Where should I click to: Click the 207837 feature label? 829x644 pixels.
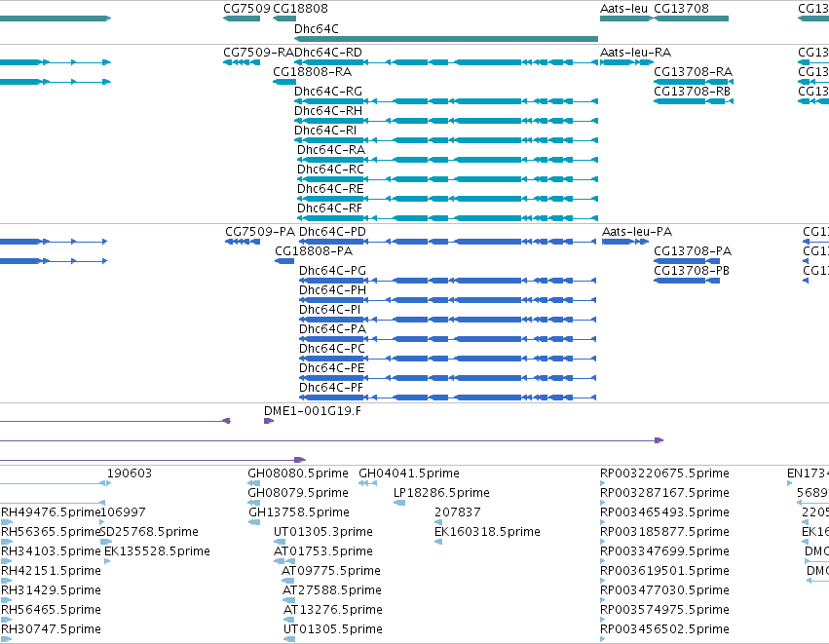pyautogui.click(x=457, y=512)
